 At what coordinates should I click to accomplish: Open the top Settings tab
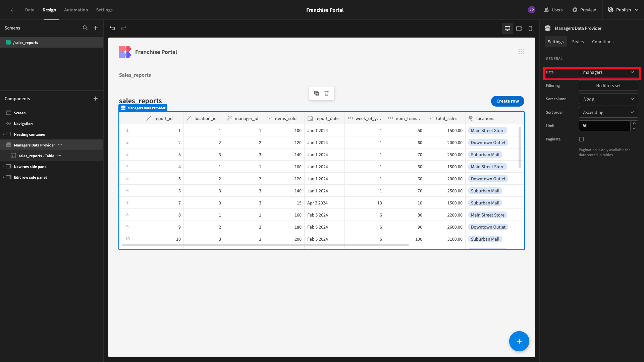click(x=104, y=10)
